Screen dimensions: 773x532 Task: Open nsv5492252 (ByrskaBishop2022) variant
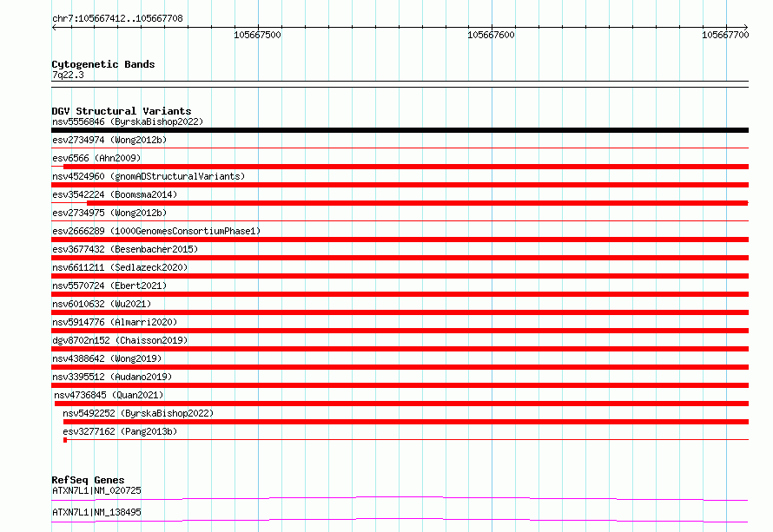138,413
